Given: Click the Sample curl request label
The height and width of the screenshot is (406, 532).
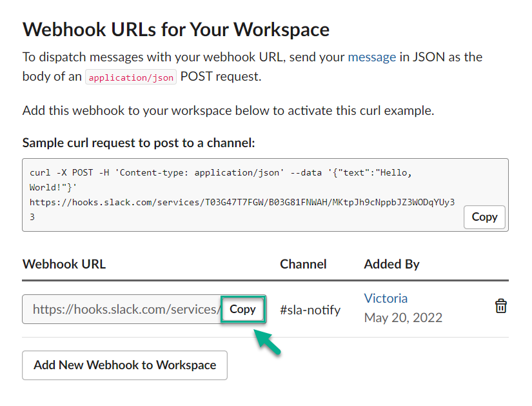Looking at the screenshot, I should (139, 143).
